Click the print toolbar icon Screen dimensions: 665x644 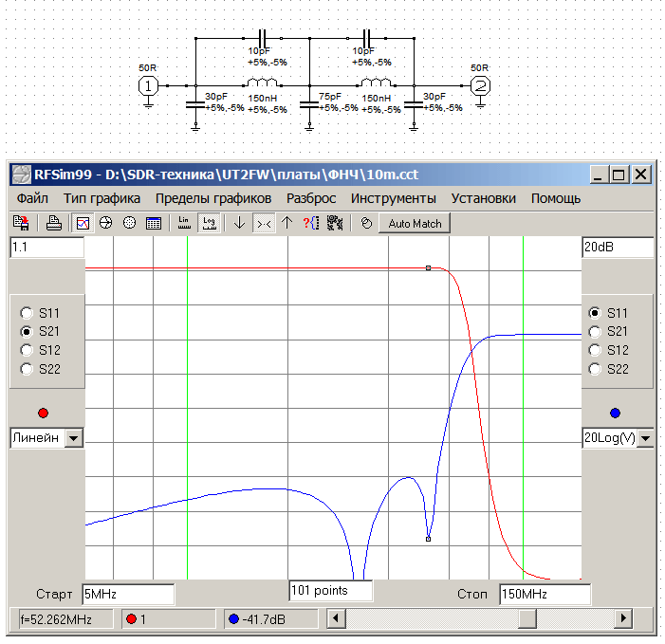[x=54, y=223]
